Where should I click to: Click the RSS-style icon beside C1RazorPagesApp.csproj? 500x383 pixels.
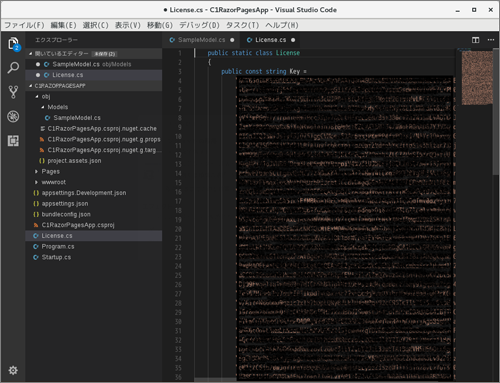pos(36,225)
